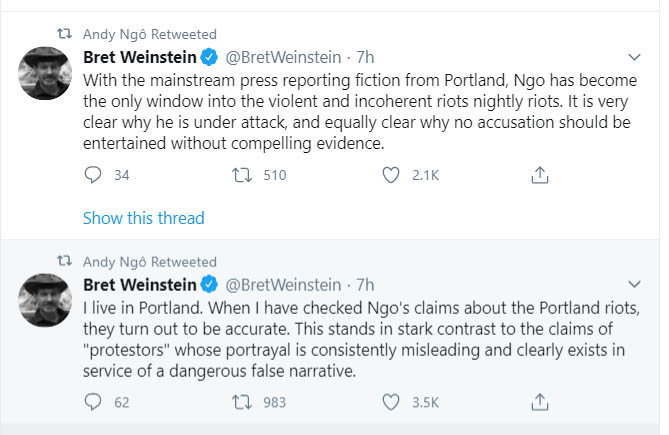Open the 7h timestamp on second tweet
Image resolution: width=669 pixels, height=435 pixels.
(x=365, y=284)
